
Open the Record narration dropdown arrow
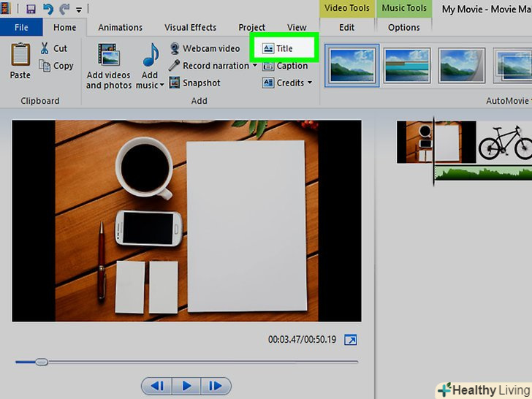click(x=255, y=66)
